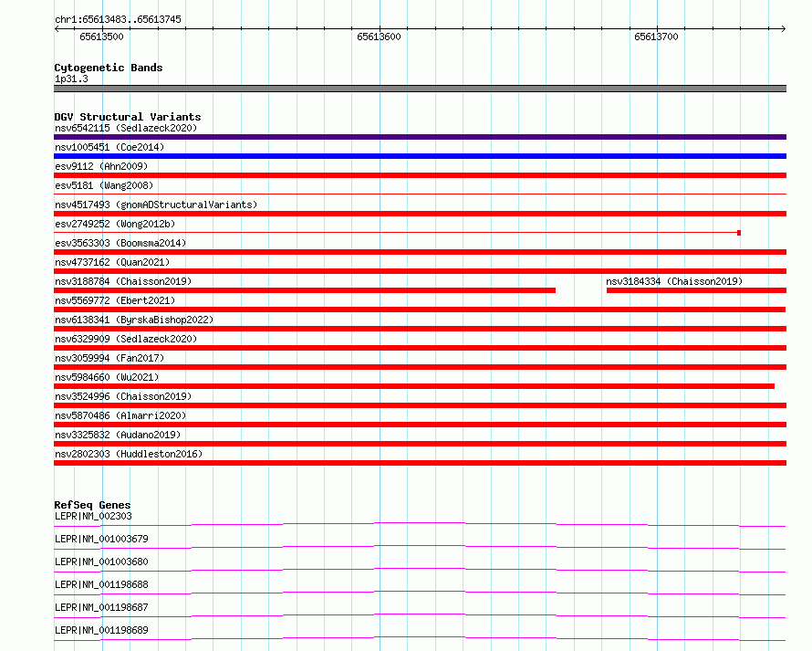Open the esv9112 (Ahn2009) variant label
The height and width of the screenshot is (651, 812).
(101, 166)
